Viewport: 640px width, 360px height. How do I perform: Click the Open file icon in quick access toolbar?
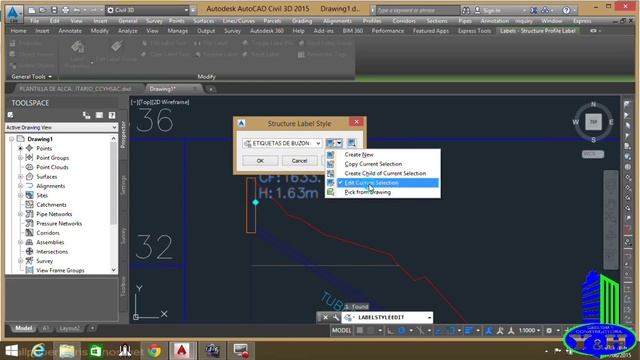click(x=42, y=10)
